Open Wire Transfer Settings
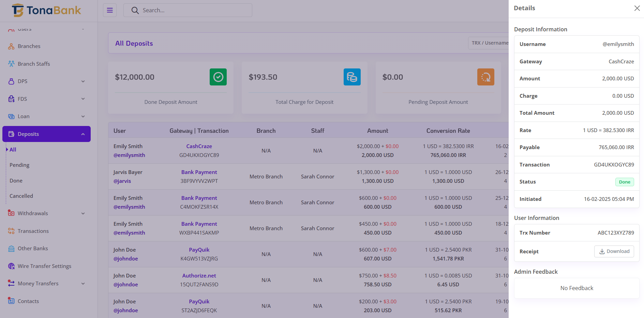This screenshot has width=644, height=318. tap(44, 266)
